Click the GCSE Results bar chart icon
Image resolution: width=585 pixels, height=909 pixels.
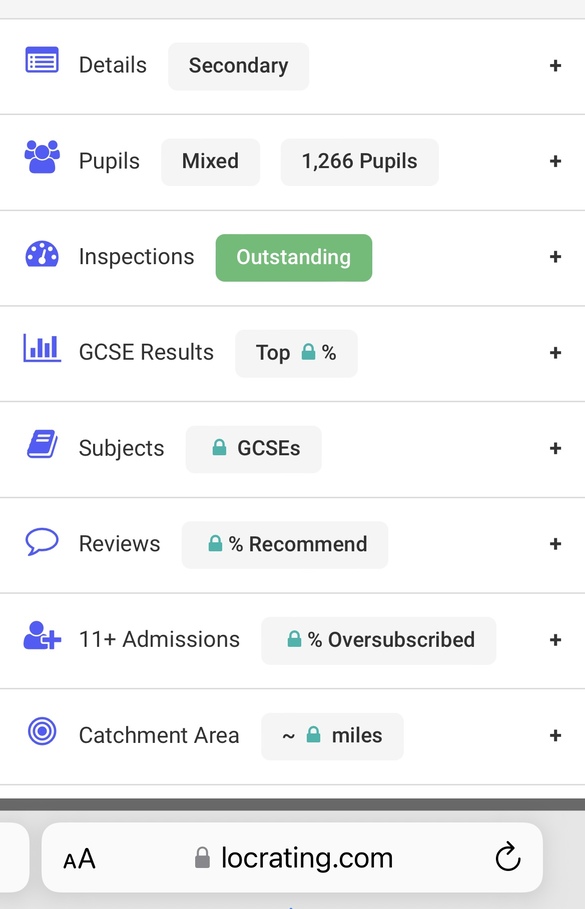[42, 348]
